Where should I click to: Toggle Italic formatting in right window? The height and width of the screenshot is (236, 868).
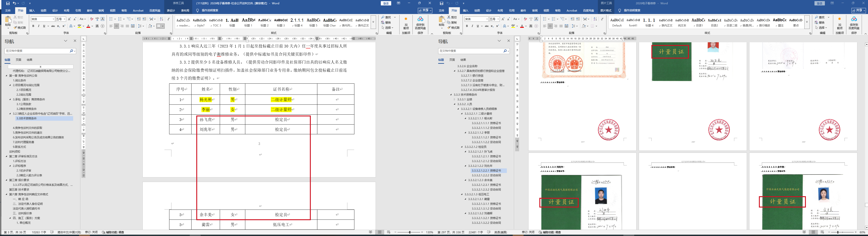pyautogui.click(x=472, y=26)
